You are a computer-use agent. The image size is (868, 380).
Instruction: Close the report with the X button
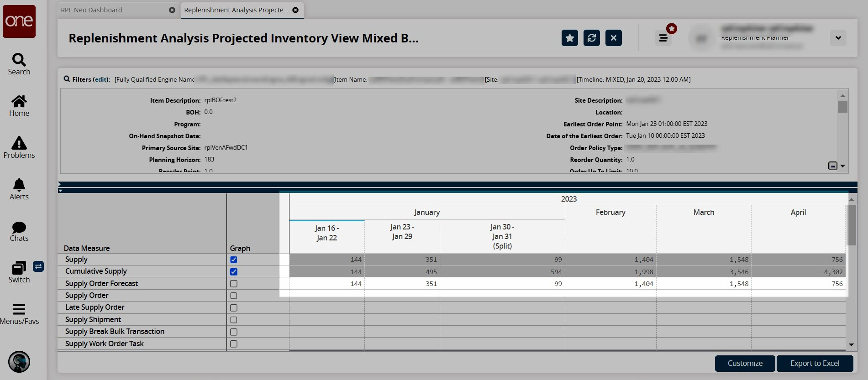coord(614,38)
